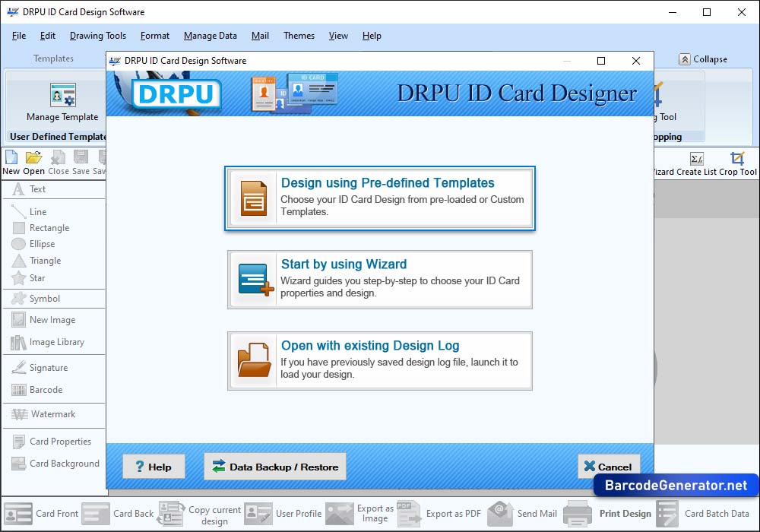Open the Mail menu
Viewport: 760px width, 532px height.
click(x=260, y=36)
